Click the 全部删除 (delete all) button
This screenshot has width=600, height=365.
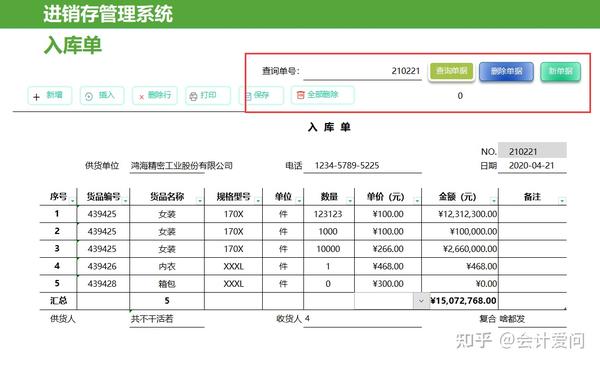point(323,95)
